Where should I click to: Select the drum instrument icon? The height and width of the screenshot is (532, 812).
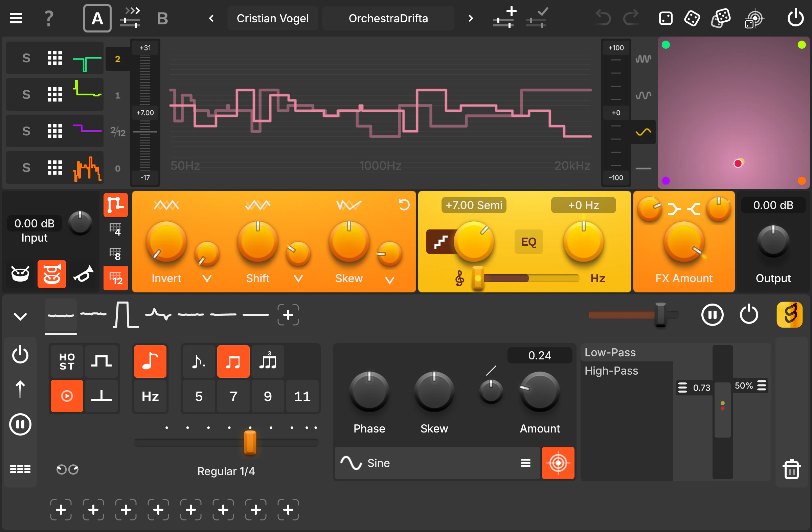coord(20,274)
